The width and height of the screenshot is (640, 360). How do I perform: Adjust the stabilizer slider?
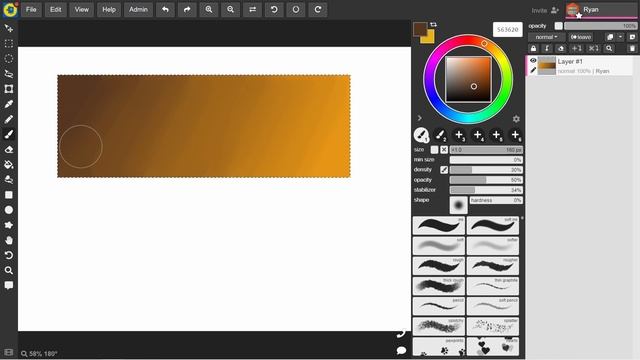pyautogui.click(x=486, y=190)
